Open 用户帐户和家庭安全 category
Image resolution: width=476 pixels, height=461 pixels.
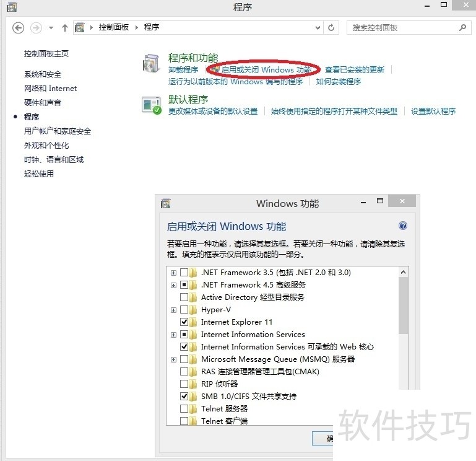click(58, 131)
